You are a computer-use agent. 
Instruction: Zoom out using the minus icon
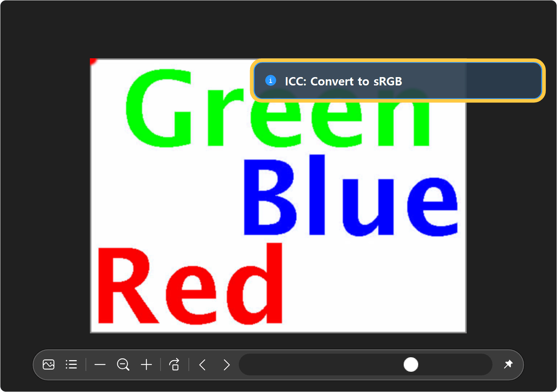coord(100,364)
